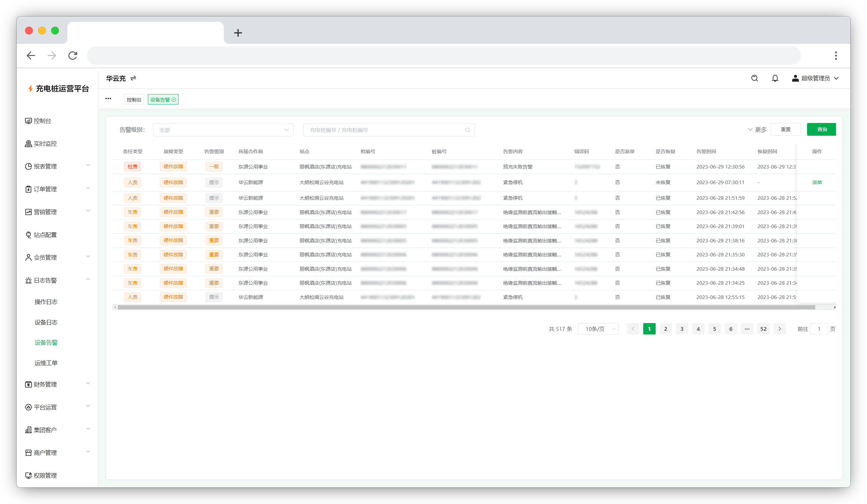Click the three-dots icon left of tabs

108,99
